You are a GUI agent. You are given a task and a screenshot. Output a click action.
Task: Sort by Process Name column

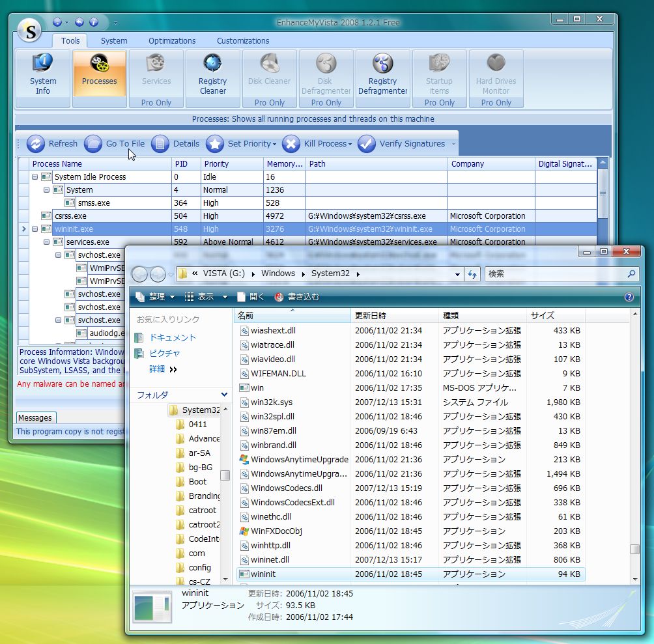click(x=100, y=164)
